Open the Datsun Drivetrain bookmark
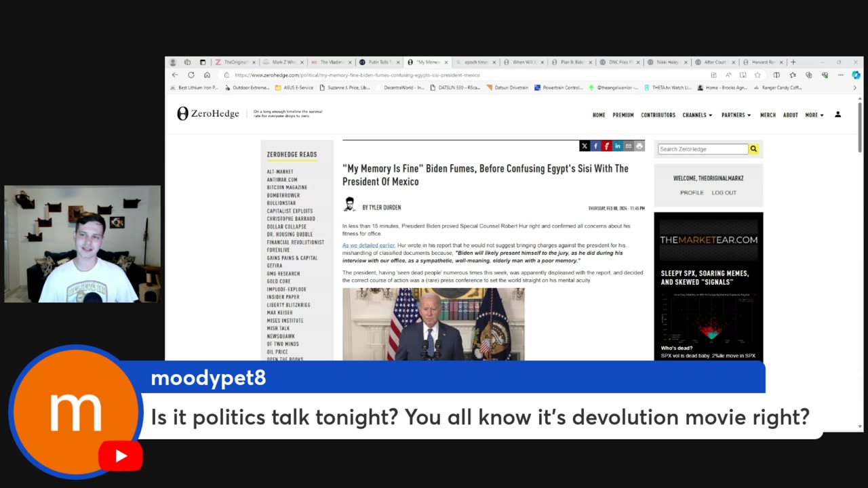The width and height of the screenshot is (868, 488). (x=507, y=87)
